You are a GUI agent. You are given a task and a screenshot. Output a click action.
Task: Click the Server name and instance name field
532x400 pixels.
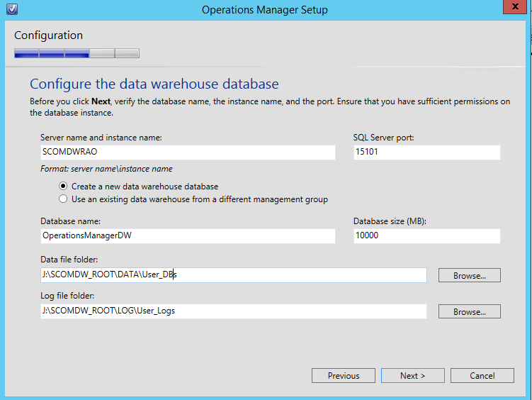[x=188, y=152]
